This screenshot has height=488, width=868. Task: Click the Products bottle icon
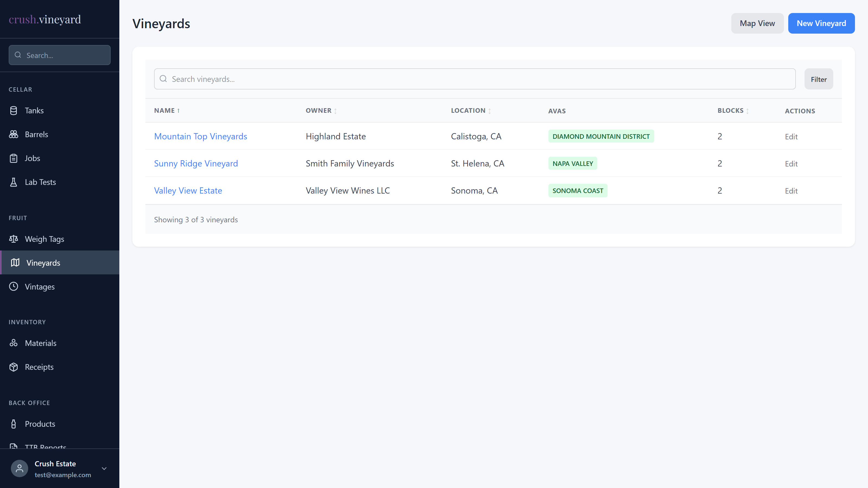pos(14,424)
